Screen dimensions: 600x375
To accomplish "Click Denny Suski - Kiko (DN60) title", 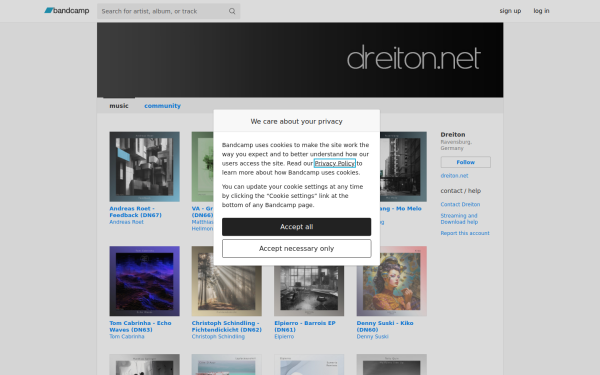I will point(385,326).
